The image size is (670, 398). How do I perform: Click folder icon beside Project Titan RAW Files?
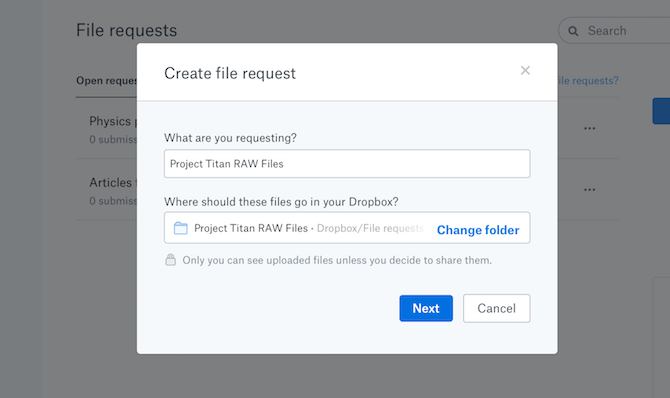180,228
